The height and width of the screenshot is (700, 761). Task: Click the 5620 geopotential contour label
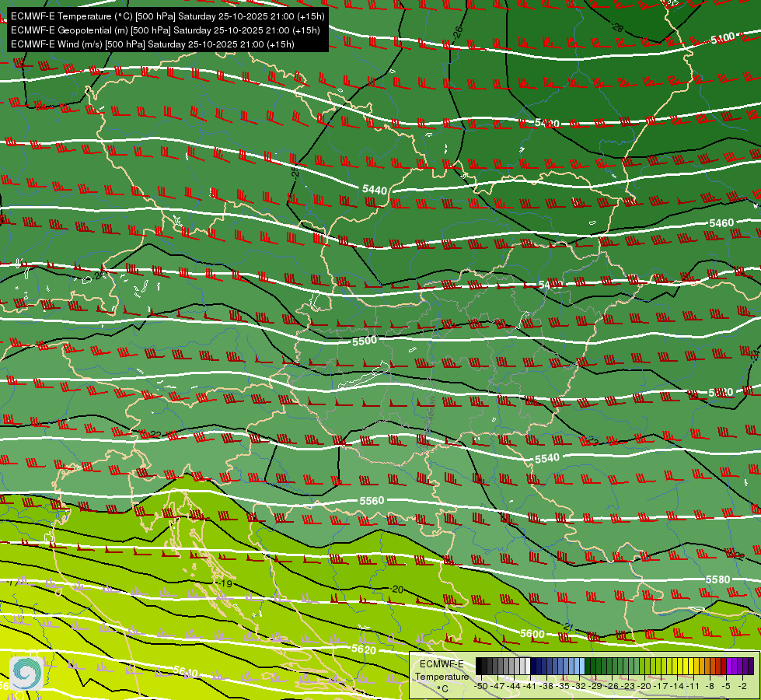(364, 649)
